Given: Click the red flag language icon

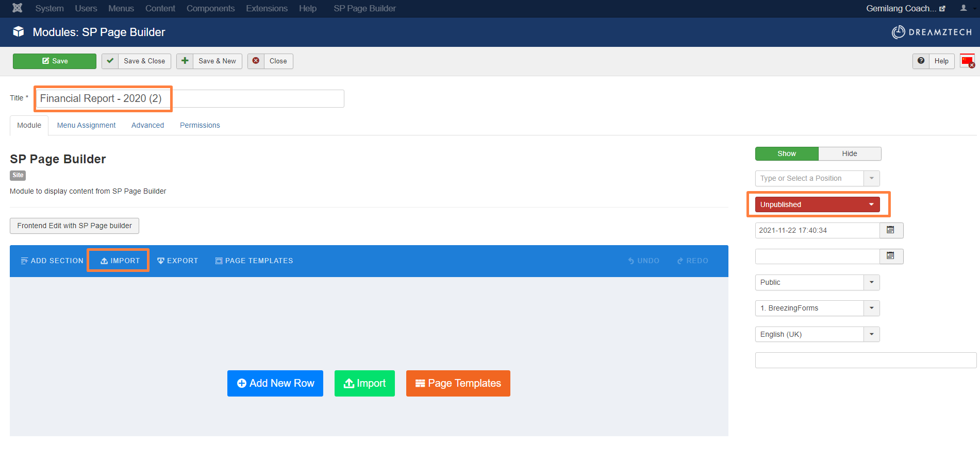Looking at the screenshot, I should click(968, 61).
